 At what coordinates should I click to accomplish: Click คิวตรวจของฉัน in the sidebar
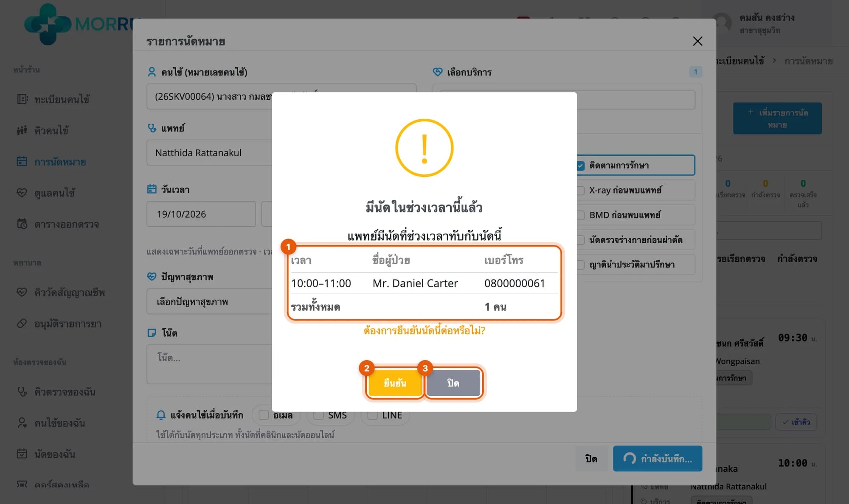pos(65,392)
